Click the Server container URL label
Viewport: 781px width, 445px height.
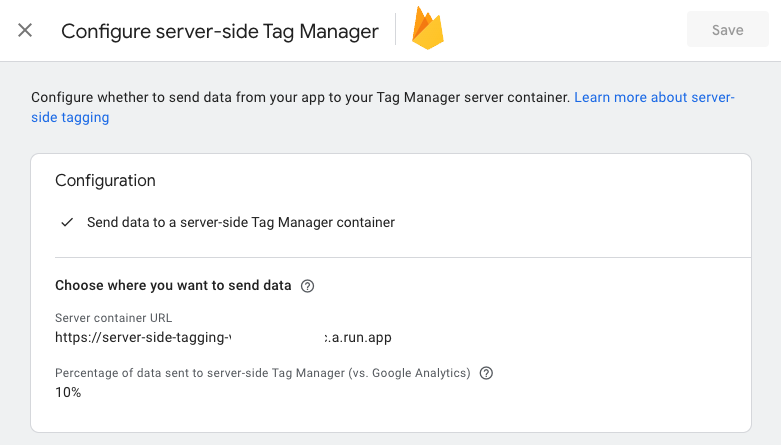coord(113,318)
